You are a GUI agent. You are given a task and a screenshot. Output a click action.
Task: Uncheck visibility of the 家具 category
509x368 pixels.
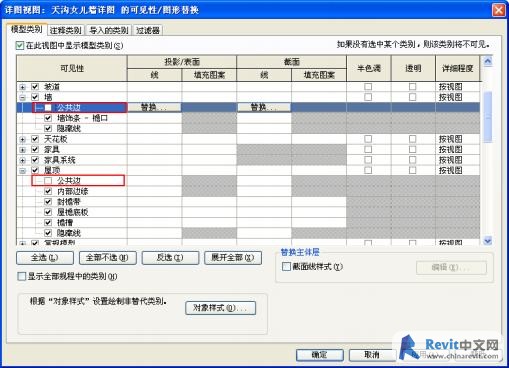point(35,149)
